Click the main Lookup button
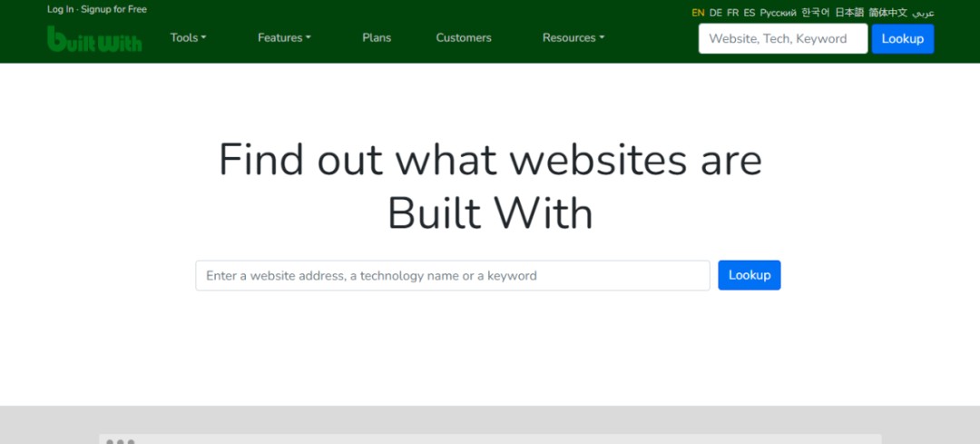This screenshot has height=444, width=980. click(749, 275)
